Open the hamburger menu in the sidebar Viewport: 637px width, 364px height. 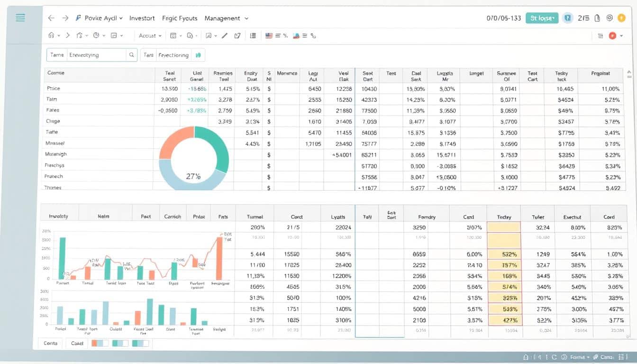(x=20, y=18)
